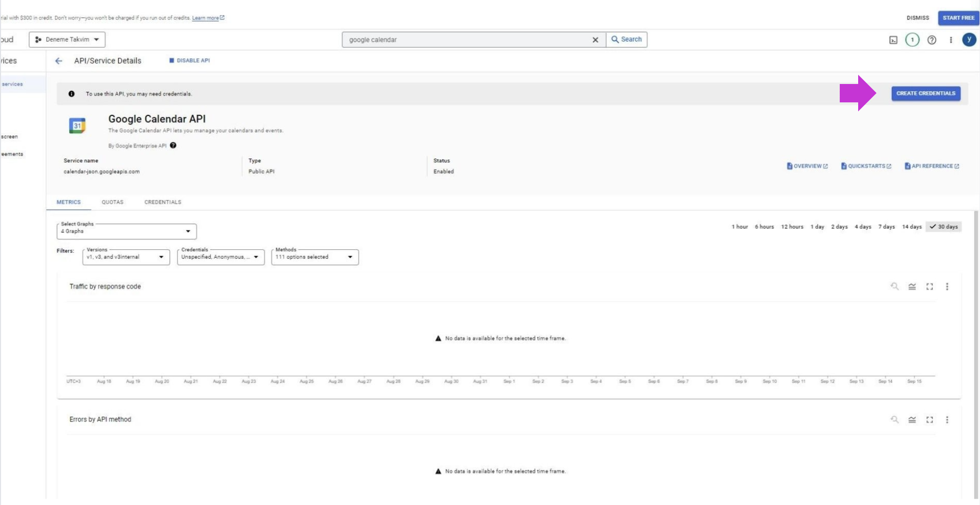Open the help question mark menu
This screenshot has width=980, height=505.
pyautogui.click(x=932, y=40)
